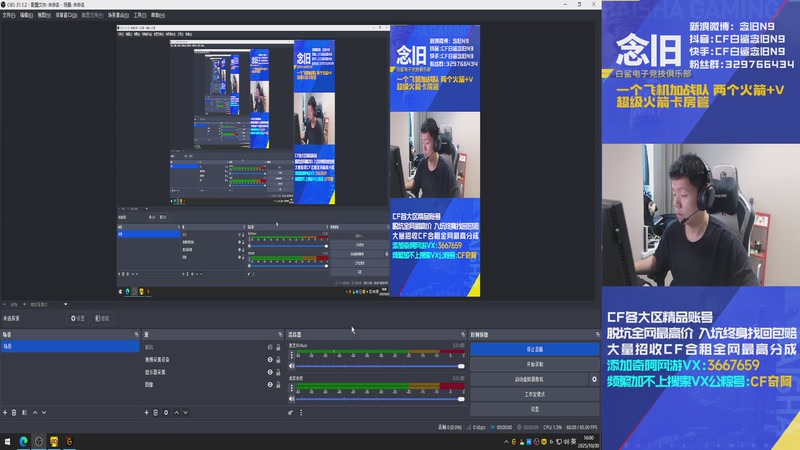Lock the 视频采集设备 source

click(x=278, y=359)
